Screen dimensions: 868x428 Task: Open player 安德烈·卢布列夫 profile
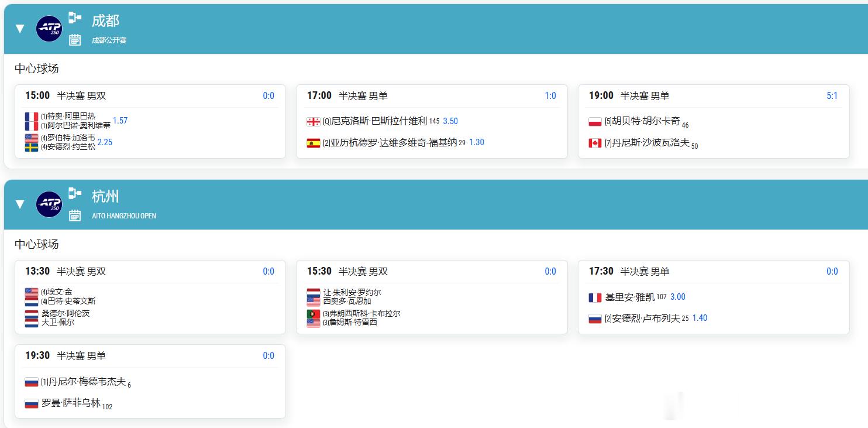click(646, 319)
